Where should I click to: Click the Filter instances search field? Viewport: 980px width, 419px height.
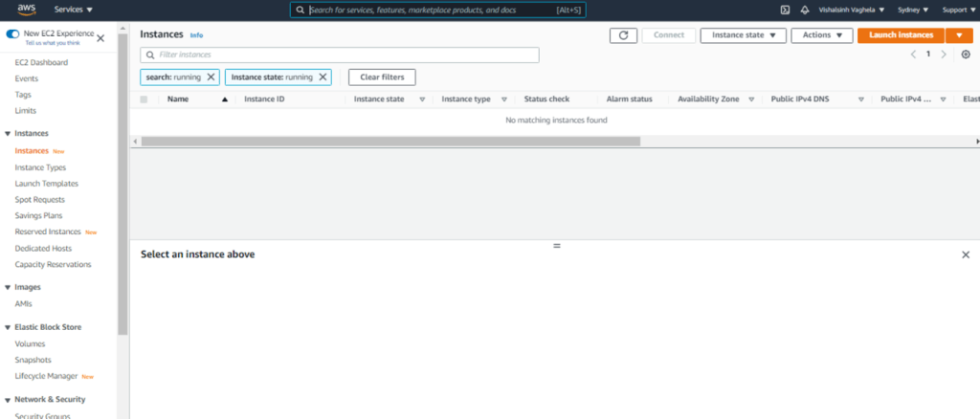click(x=340, y=55)
